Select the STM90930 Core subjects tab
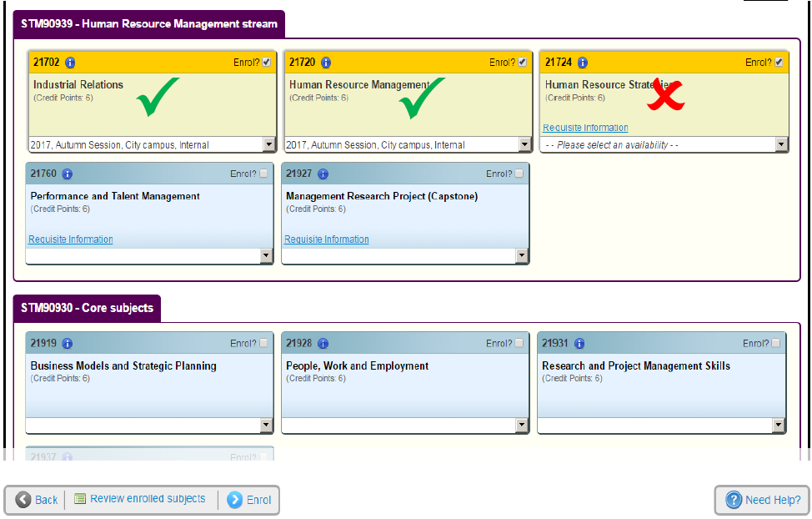Image resolution: width=812 pixels, height=519 pixels. (87, 308)
